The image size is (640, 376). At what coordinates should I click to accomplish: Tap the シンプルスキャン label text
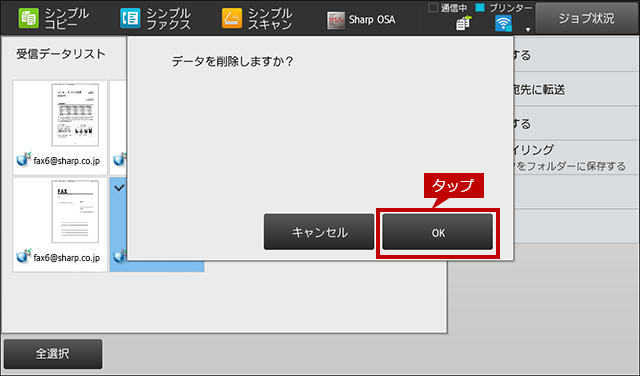click(x=270, y=19)
